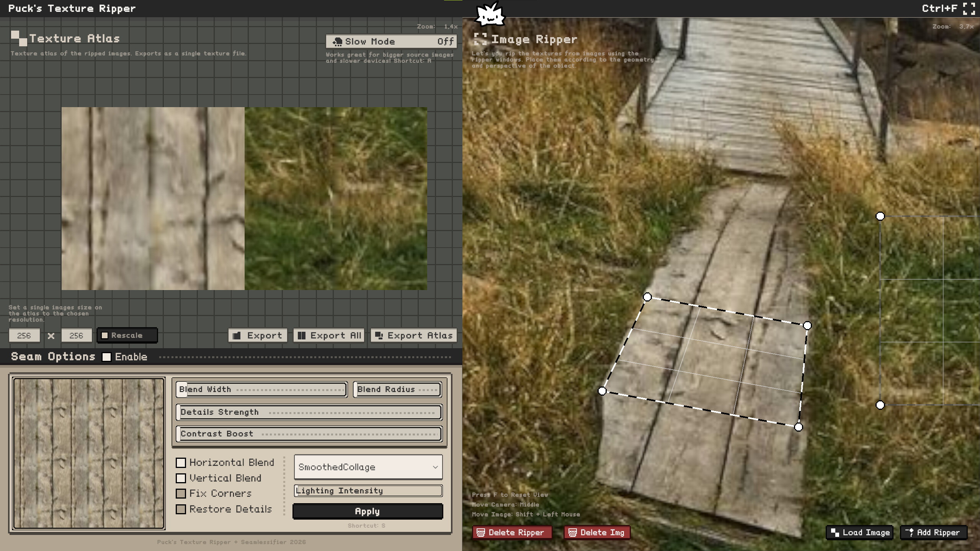Click the trash icon on Delete Img
The width and height of the screenshot is (980, 551).
573,533
